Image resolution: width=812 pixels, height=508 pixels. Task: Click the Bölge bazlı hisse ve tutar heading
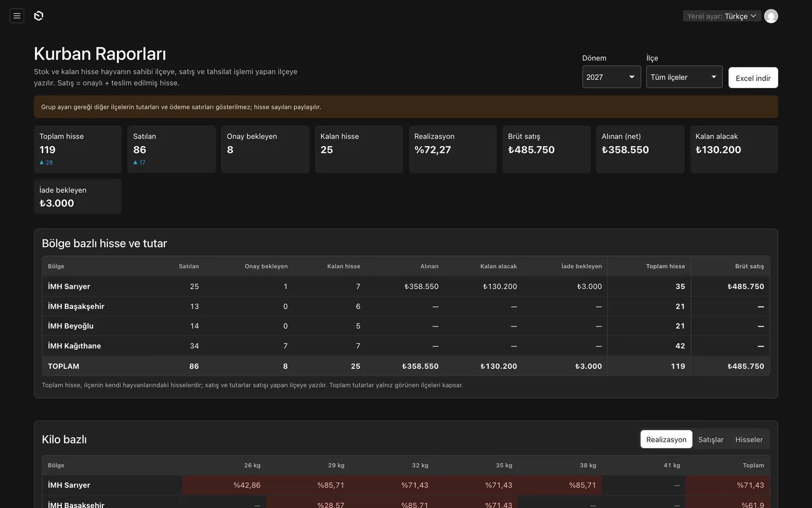pyautogui.click(x=105, y=243)
